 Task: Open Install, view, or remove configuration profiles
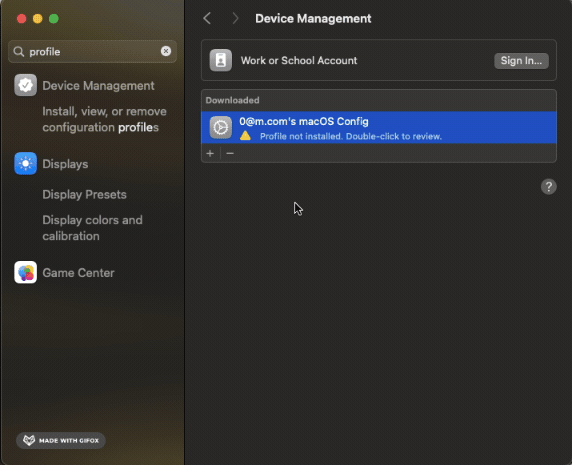click(104, 119)
